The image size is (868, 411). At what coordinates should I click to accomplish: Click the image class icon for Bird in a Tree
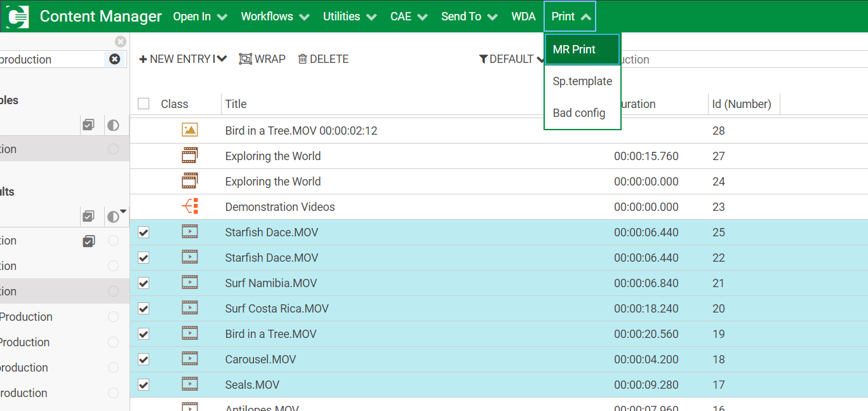189,130
